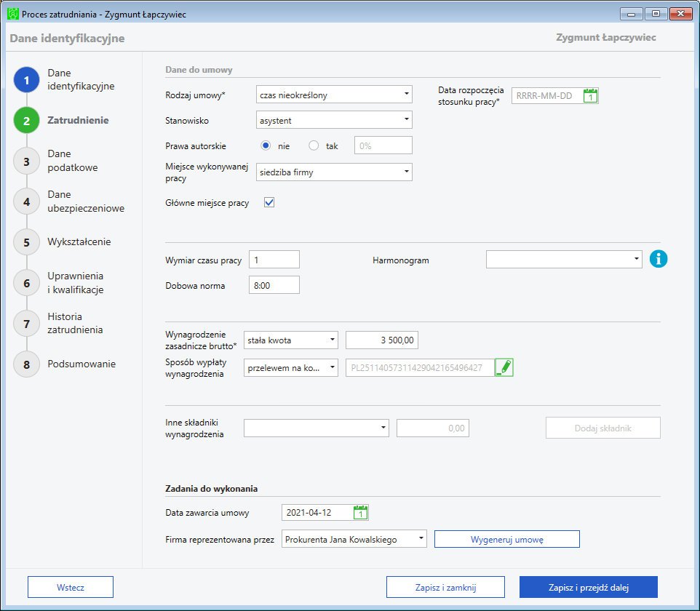The height and width of the screenshot is (611, 700).
Task: Go to step 1 circle icon
Action: click(26, 80)
